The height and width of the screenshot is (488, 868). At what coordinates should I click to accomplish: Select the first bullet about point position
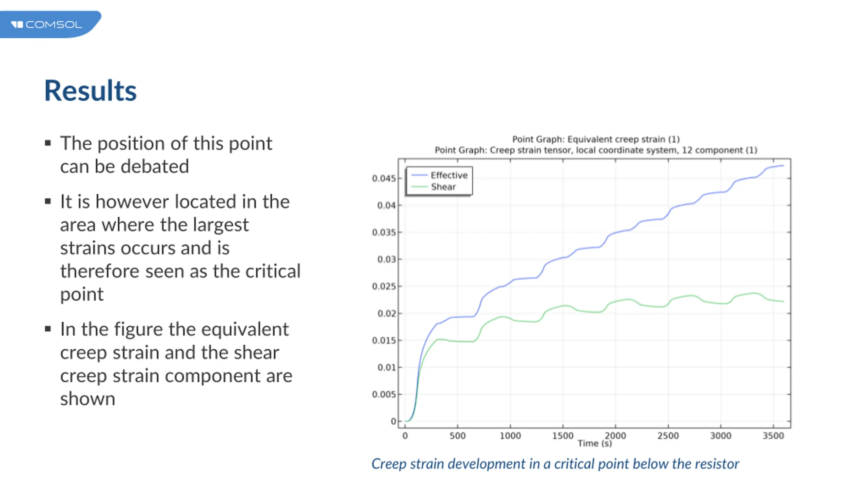166,155
